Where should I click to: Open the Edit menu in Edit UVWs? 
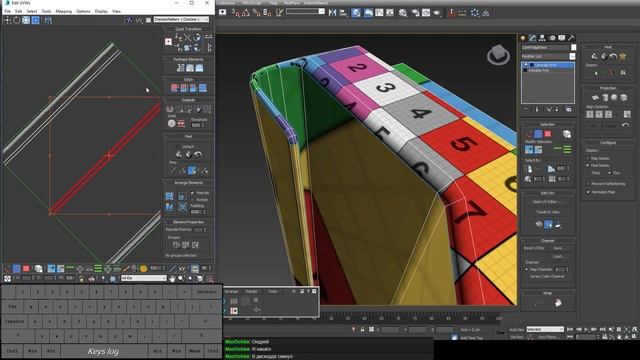pos(19,11)
